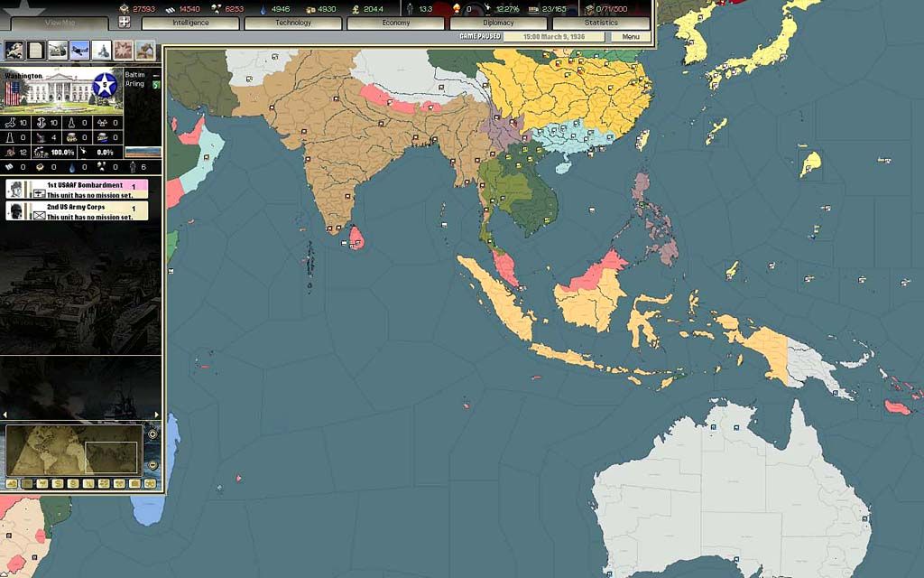Click the explosion starburst icon
The width and height of the screenshot is (924, 578).
[123, 51]
